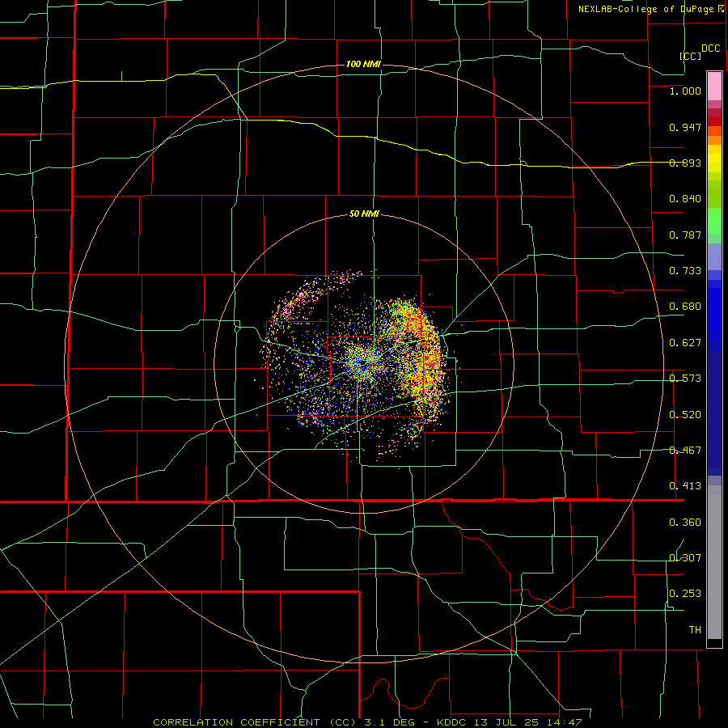Click the radar site center of the echoes
The height and width of the screenshot is (728, 728).
(365, 362)
